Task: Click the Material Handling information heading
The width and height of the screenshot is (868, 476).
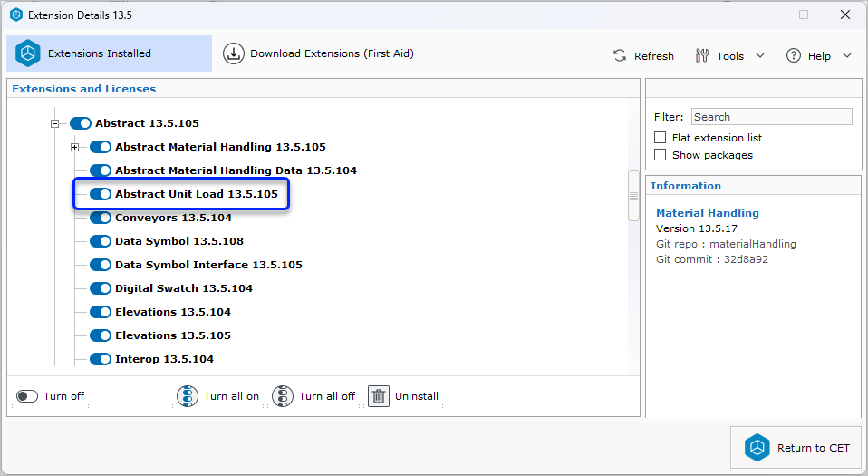Action: (x=708, y=213)
